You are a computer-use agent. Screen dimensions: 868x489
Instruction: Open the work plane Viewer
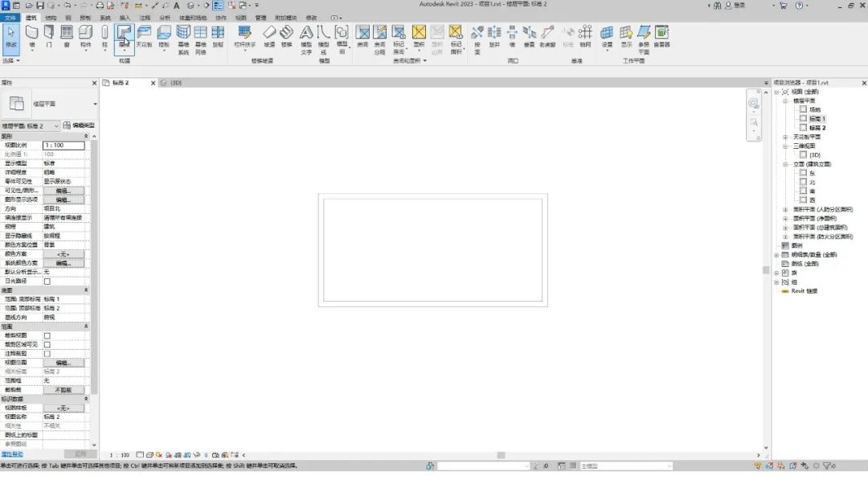(x=661, y=36)
